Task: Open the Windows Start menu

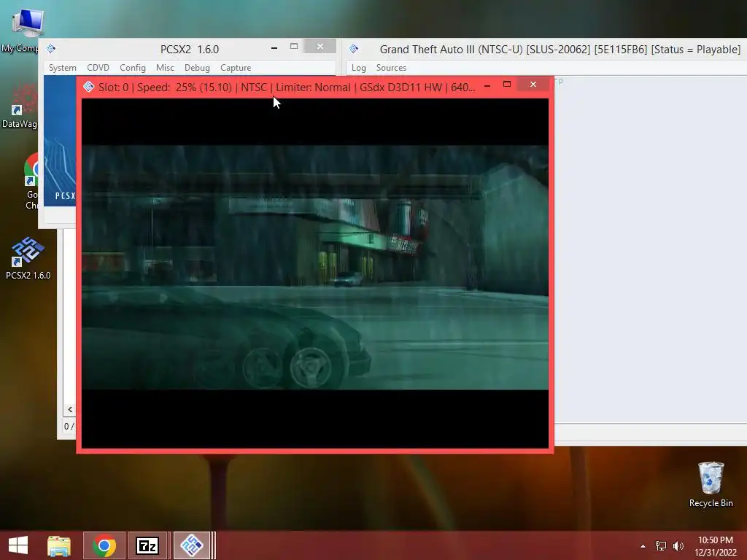Action: tap(18, 545)
